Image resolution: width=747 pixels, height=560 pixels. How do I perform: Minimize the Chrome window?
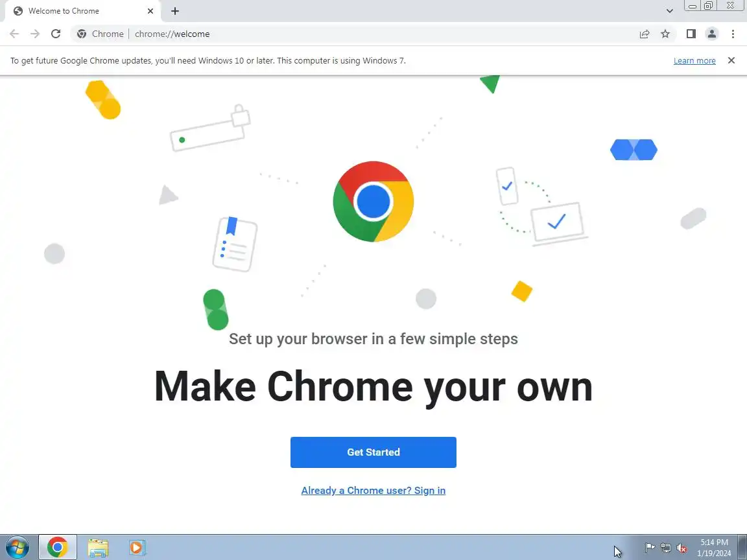click(693, 6)
